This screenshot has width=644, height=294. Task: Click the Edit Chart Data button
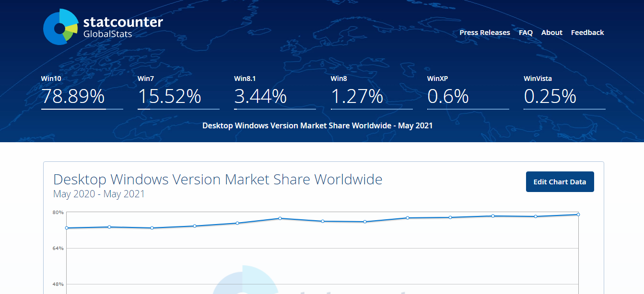pyautogui.click(x=560, y=182)
